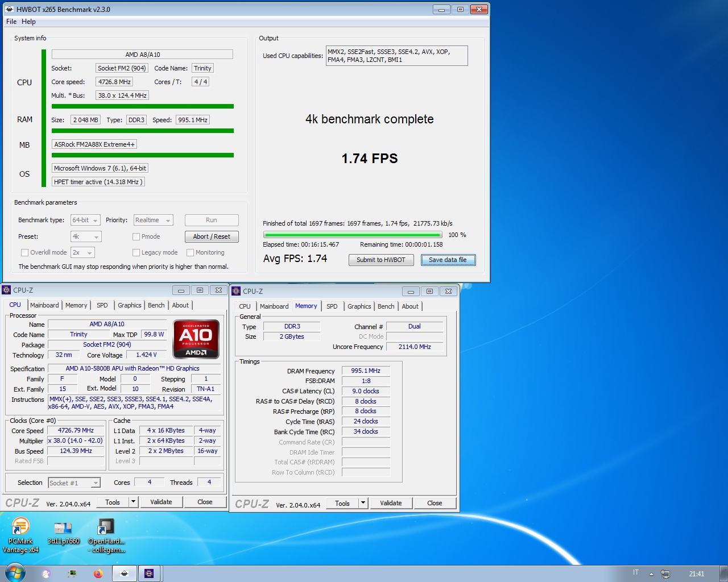Toggle the Legacy mode checkbox
Screen dimensions: 728x582
click(x=136, y=252)
